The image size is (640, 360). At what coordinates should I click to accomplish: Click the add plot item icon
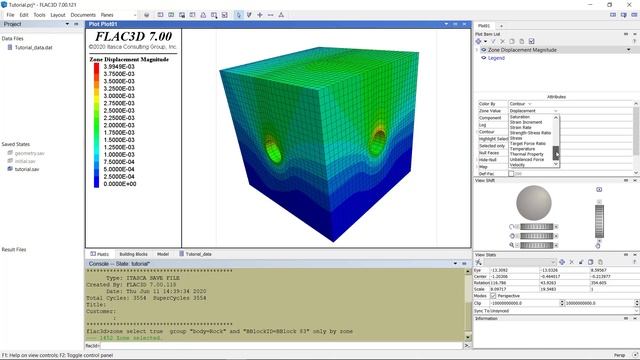point(478,41)
